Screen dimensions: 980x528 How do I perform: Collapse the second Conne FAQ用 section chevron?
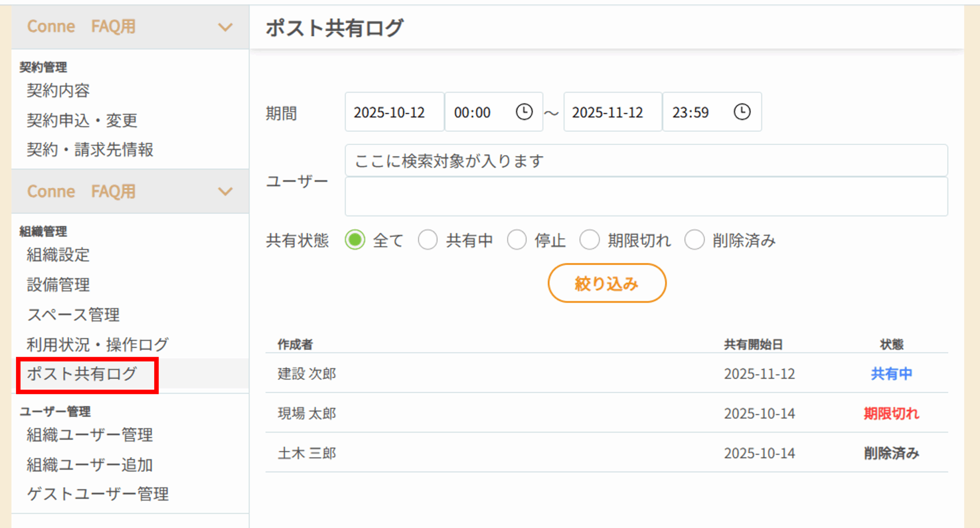point(225,192)
